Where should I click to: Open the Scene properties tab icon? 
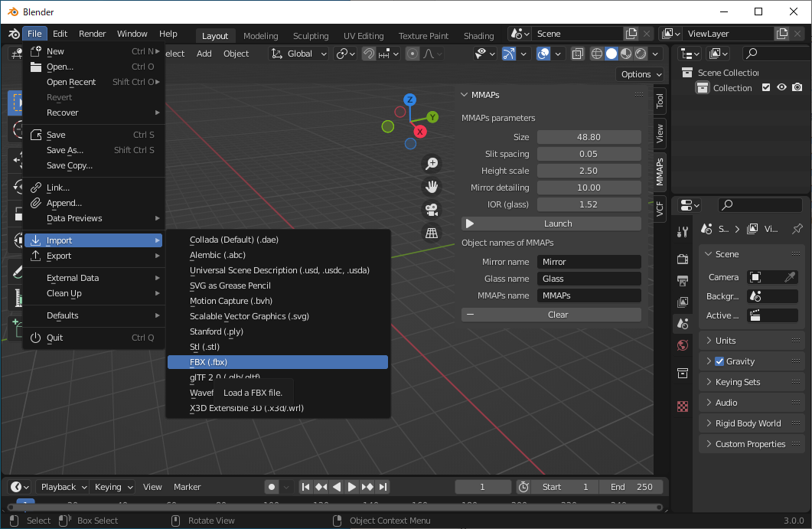[683, 324]
